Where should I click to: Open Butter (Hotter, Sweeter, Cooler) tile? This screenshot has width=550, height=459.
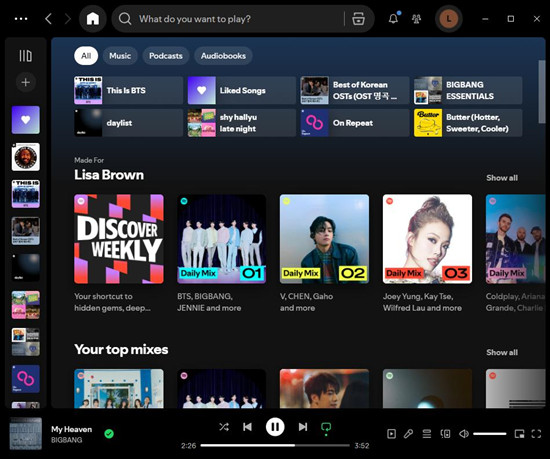pyautogui.click(x=468, y=123)
